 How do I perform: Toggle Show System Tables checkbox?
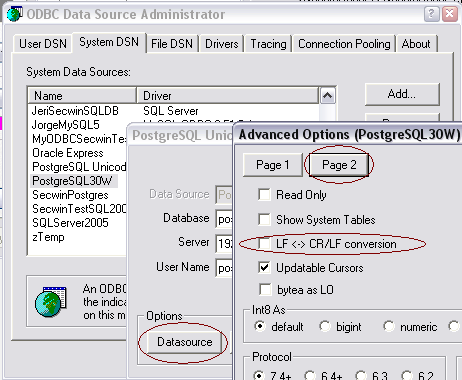coord(264,219)
